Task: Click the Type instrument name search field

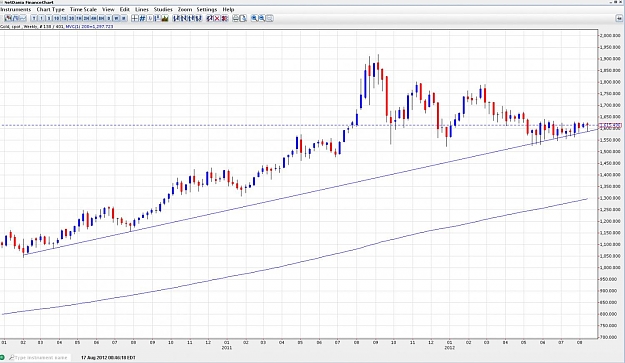Action: (39, 357)
